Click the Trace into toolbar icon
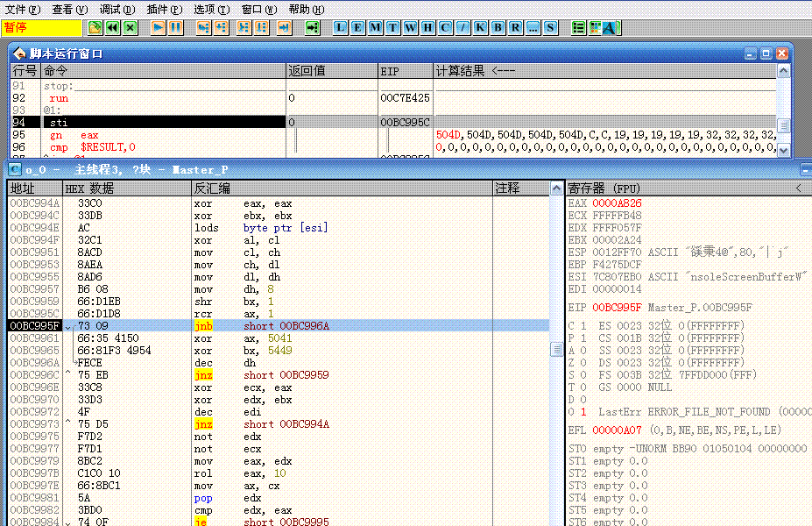 [x=244, y=27]
